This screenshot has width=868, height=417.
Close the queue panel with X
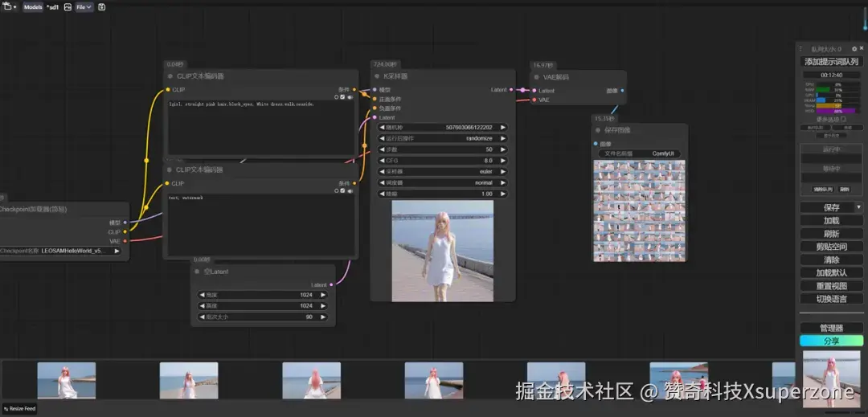click(x=862, y=49)
